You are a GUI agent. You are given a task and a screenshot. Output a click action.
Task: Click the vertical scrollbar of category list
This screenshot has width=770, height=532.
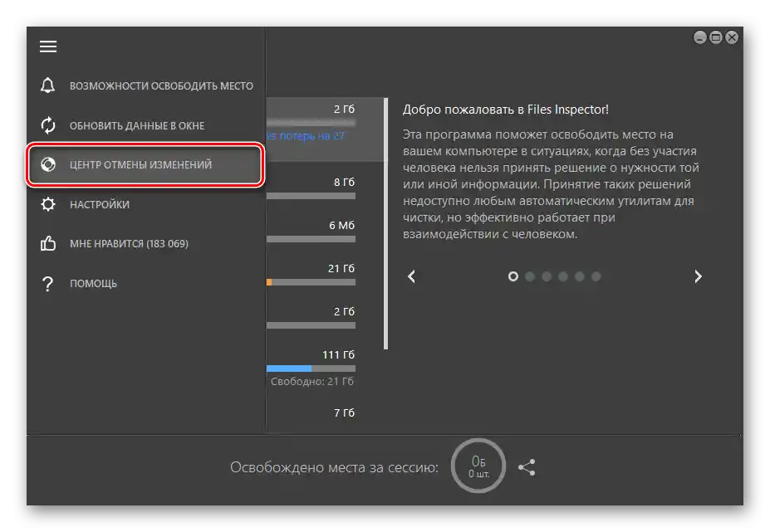(386, 224)
